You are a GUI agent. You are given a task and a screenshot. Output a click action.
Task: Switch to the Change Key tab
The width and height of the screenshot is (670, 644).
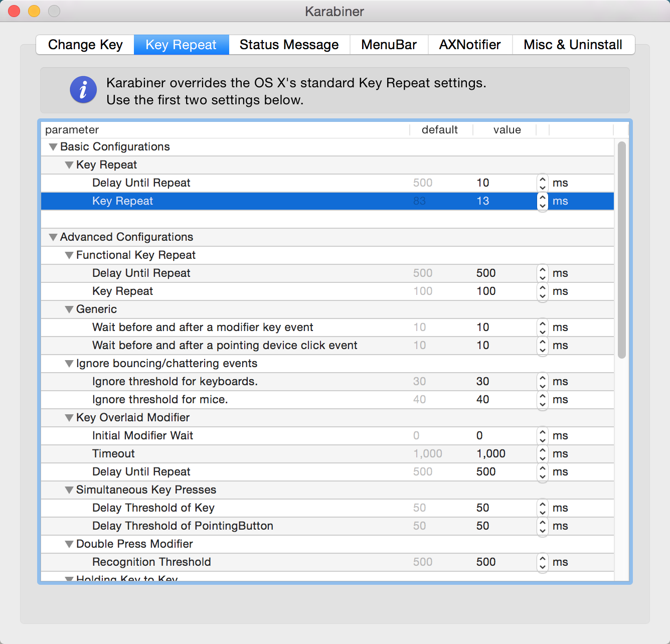tap(85, 45)
